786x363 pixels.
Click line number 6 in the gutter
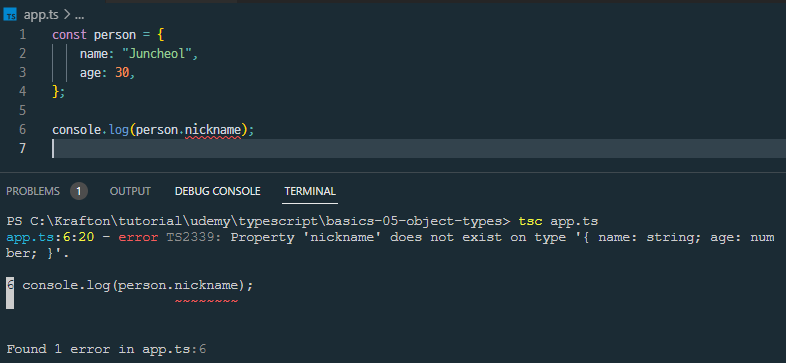[x=23, y=130]
